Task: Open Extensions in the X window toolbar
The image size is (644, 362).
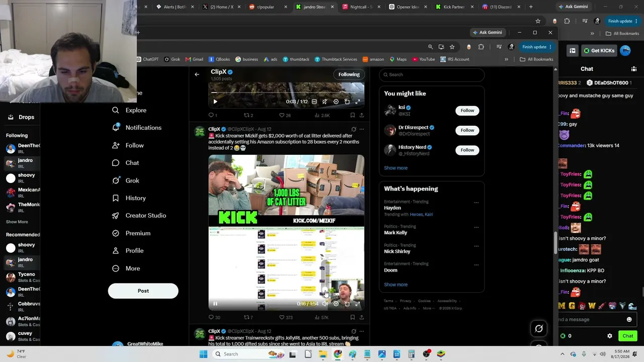Action: (x=481, y=47)
